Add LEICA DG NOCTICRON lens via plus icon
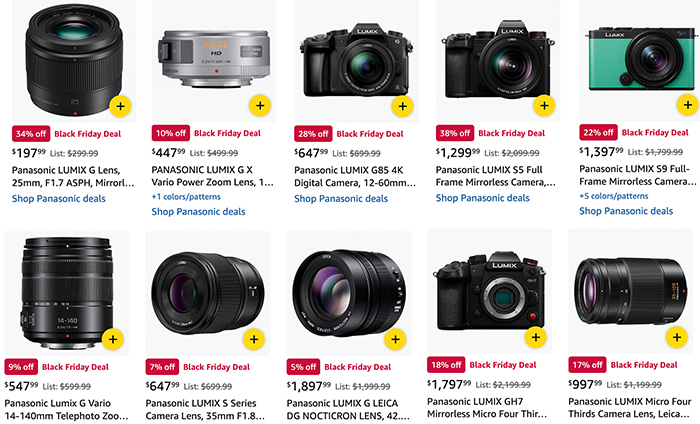 click(396, 339)
